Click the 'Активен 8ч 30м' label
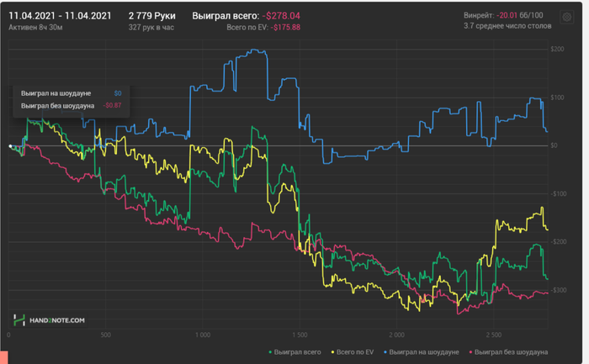589x364 pixels. (x=35, y=28)
